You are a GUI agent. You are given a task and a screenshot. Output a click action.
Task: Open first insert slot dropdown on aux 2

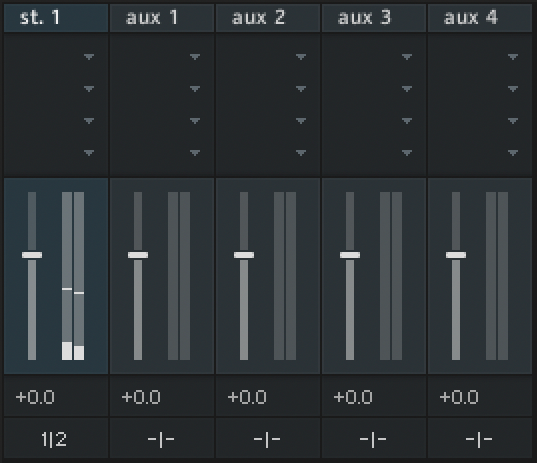(301, 57)
